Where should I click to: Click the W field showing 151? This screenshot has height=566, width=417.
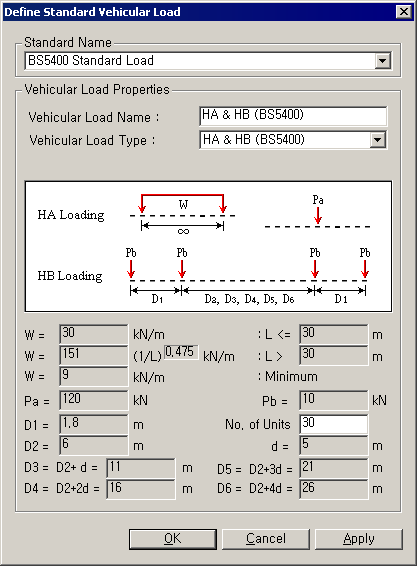click(x=94, y=355)
